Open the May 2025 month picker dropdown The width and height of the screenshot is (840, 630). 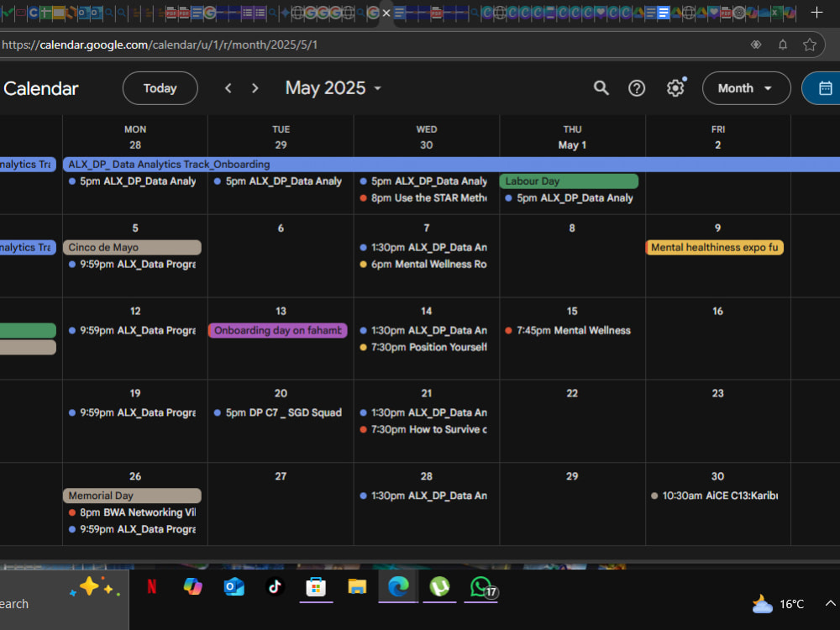(333, 88)
